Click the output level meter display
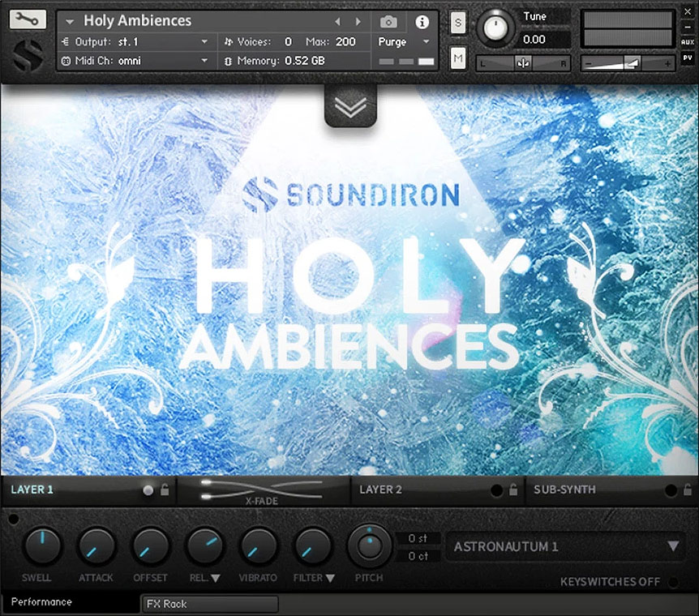 628,29
